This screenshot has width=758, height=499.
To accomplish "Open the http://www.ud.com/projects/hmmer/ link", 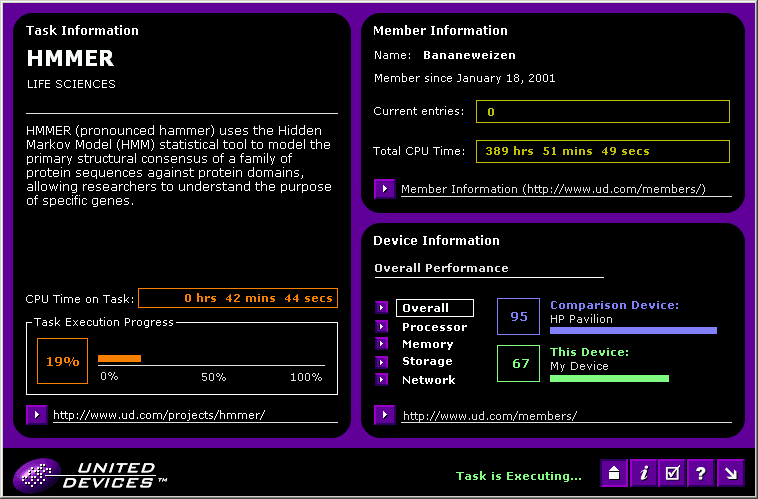I will [159, 415].
